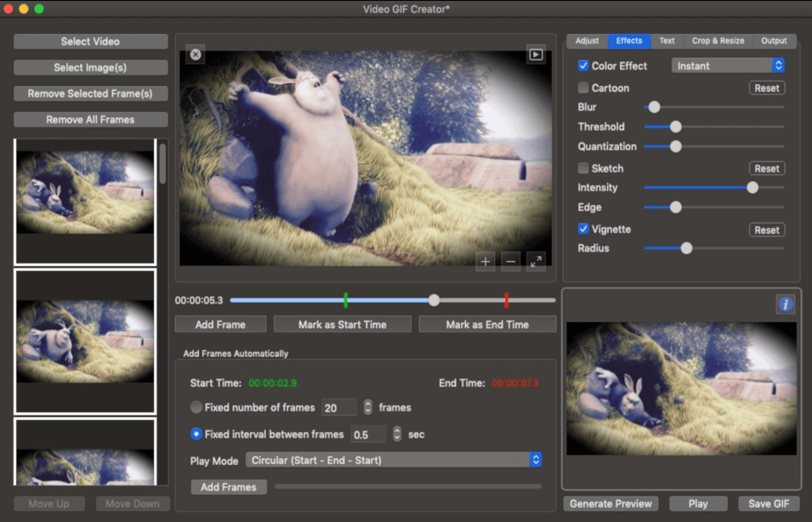The width and height of the screenshot is (812, 522).
Task: Select the first frame thumbnail in list
Action: 85,201
